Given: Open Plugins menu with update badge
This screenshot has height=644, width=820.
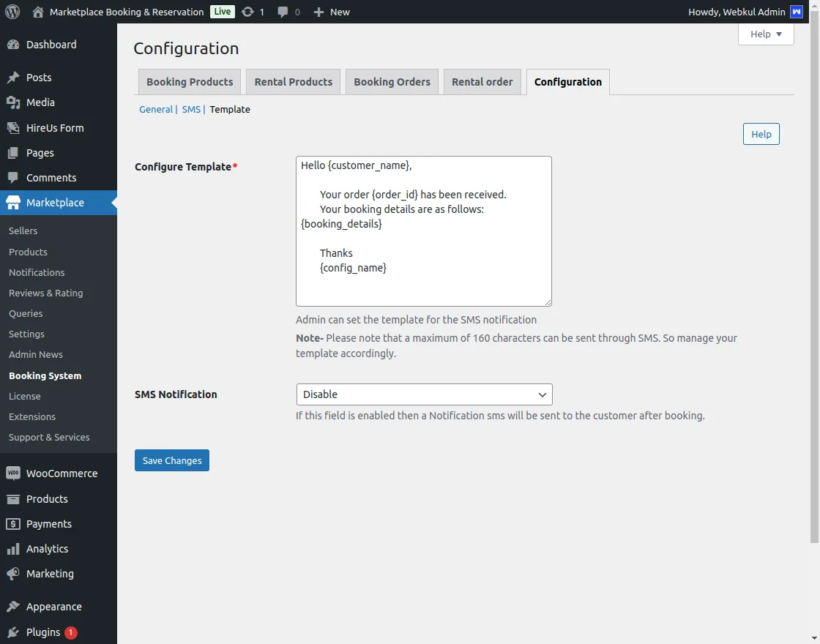Looking at the screenshot, I should (43, 632).
